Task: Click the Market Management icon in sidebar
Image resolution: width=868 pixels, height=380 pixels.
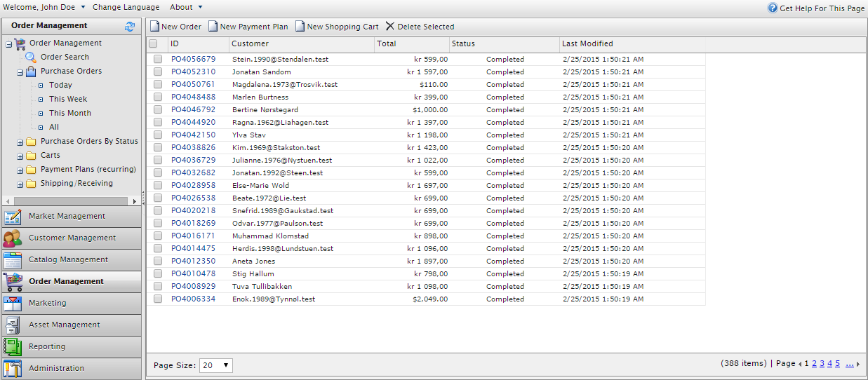Action: (x=13, y=217)
